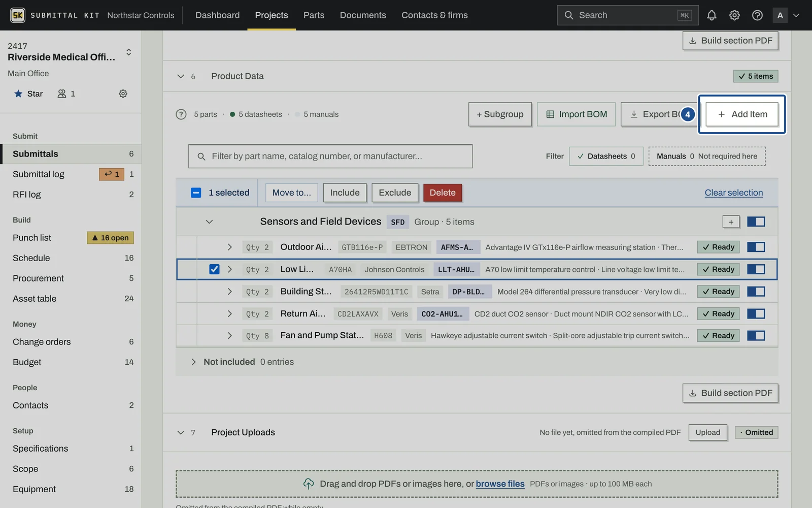This screenshot has width=812, height=508.
Task: Star the Riverside Medical project
Action: [x=28, y=93]
